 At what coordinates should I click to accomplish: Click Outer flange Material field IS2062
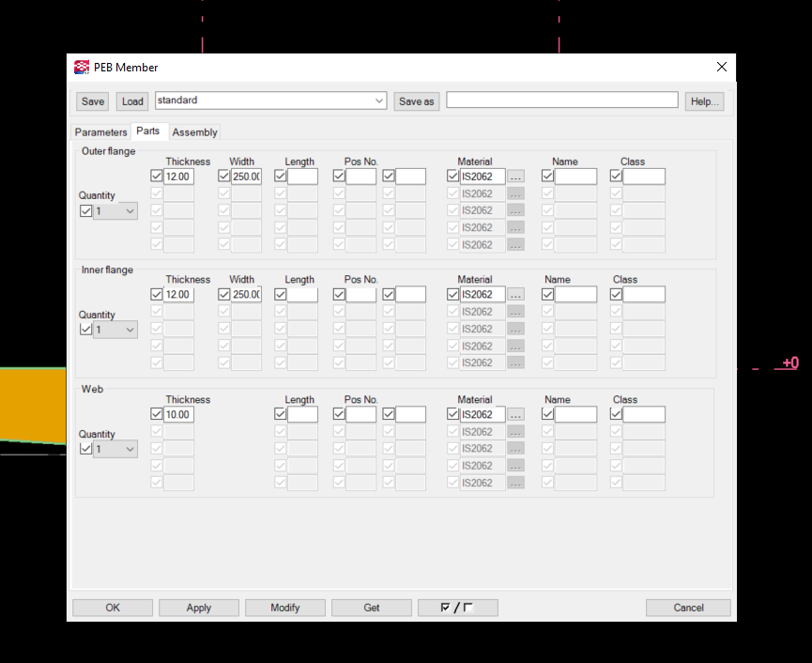(x=483, y=177)
